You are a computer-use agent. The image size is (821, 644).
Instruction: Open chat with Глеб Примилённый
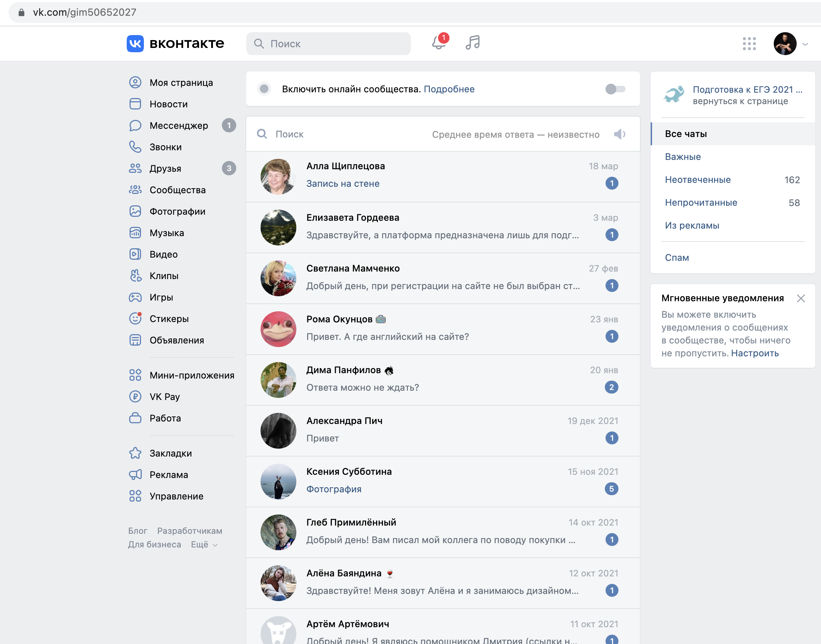[443, 532]
